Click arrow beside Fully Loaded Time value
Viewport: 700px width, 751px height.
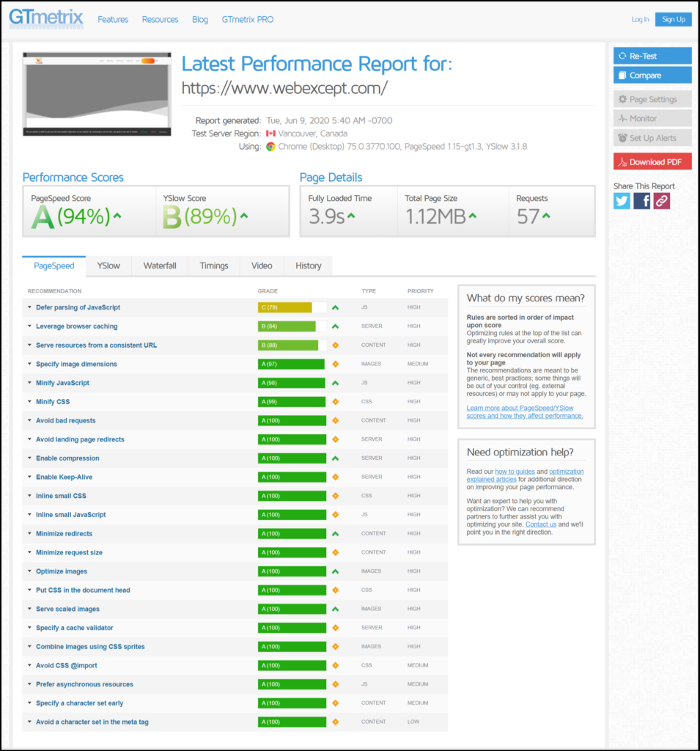pos(351,216)
